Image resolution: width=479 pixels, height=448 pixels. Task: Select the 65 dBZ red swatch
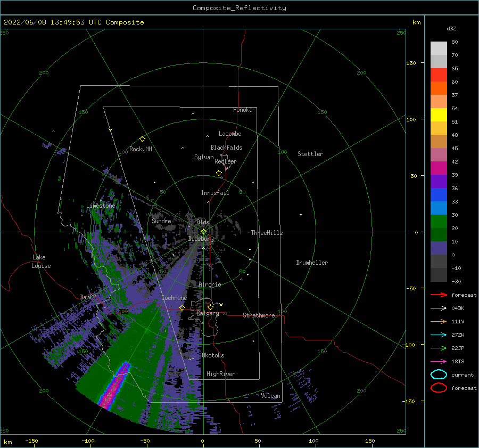click(x=439, y=75)
